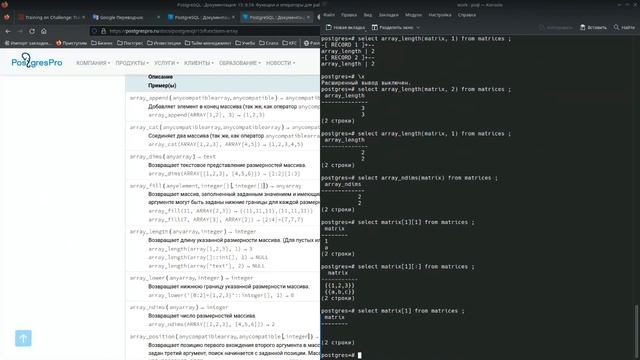Go forward in Firefox browser history
Viewport: 640px width, 360px height.
(20, 31)
